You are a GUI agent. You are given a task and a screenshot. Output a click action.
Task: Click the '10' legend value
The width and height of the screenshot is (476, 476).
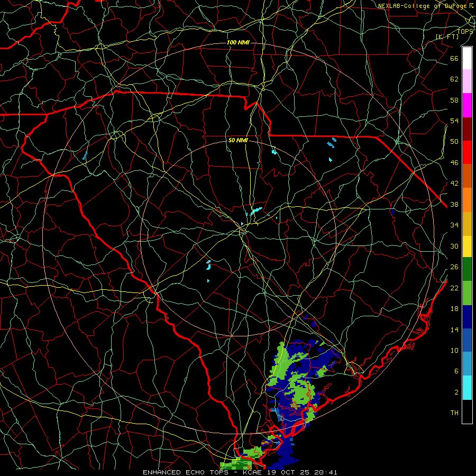click(454, 350)
